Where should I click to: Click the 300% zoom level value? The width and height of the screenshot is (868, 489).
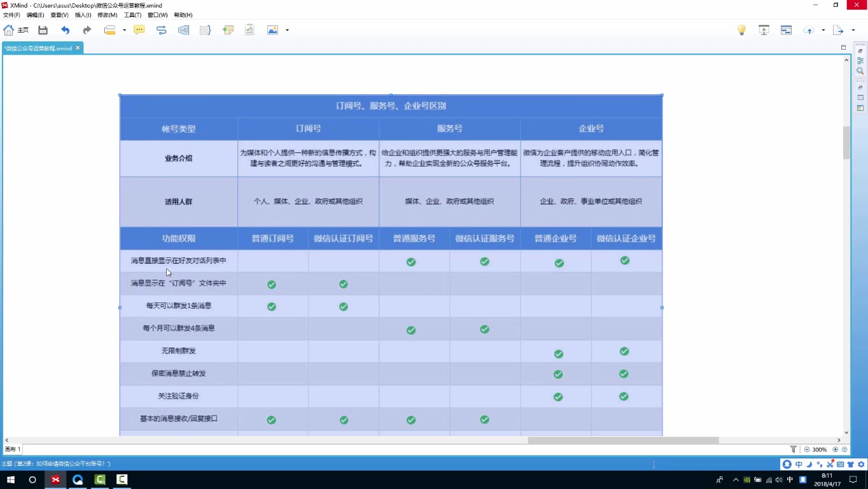point(820,450)
